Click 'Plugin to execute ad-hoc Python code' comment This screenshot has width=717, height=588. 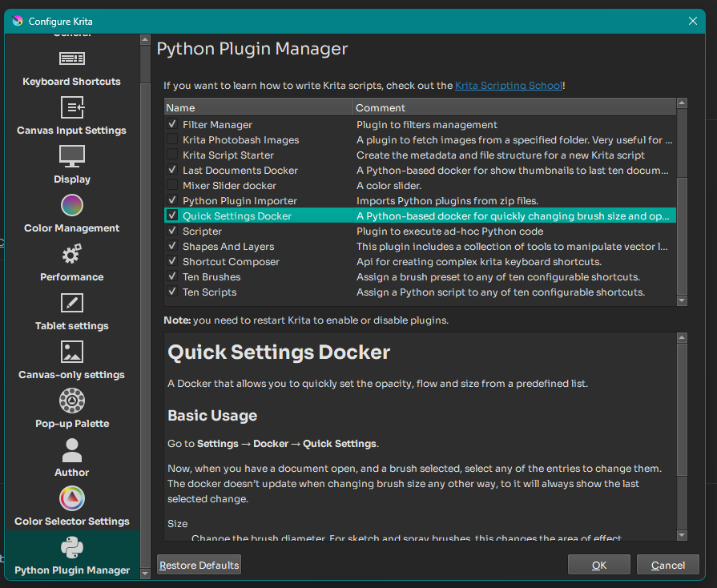[x=450, y=232]
